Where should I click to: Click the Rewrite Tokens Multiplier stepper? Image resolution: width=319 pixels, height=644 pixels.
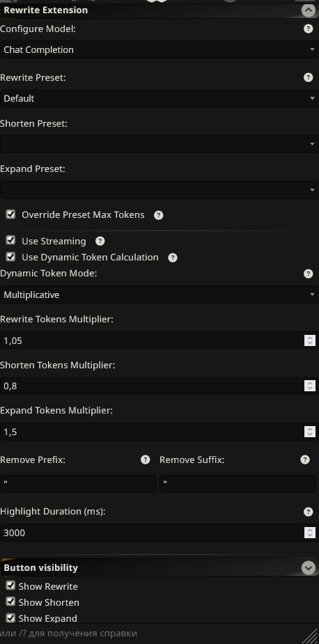309,340
